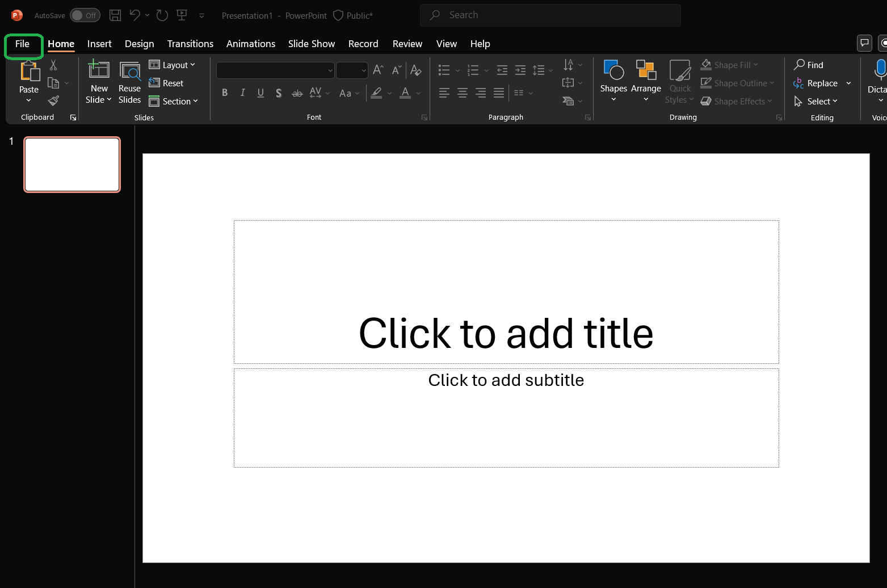Screen dimensions: 887x588
Task: Click the Cut scissors icon
Action: [x=53, y=65]
